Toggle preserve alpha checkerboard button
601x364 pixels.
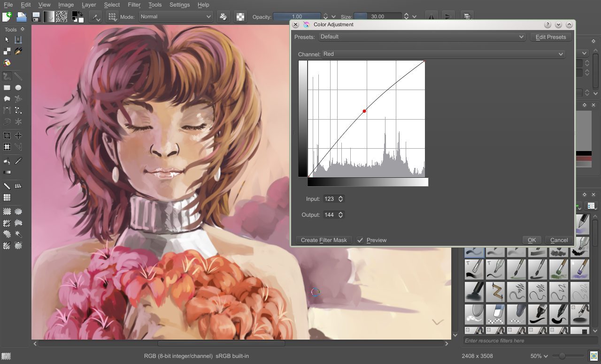[240, 17]
